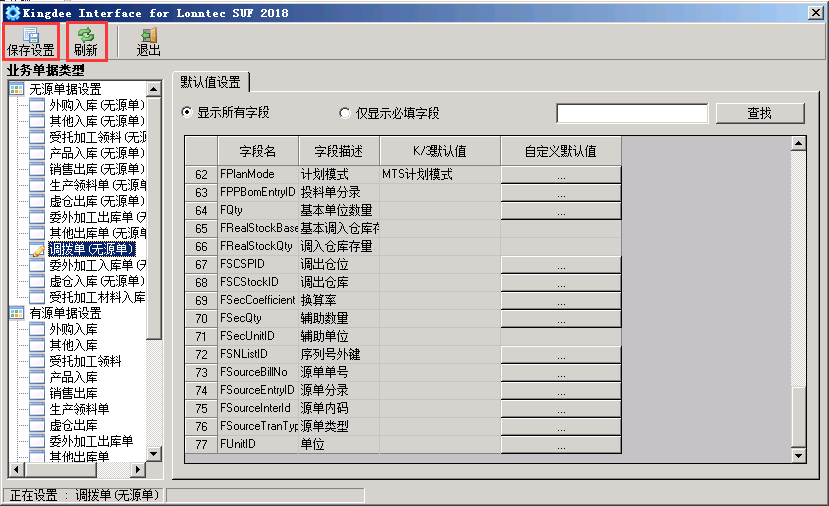This screenshot has width=829, height=506.
Task: Click the document icon beside 产品入库(无源单)
Action: [37, 153]
